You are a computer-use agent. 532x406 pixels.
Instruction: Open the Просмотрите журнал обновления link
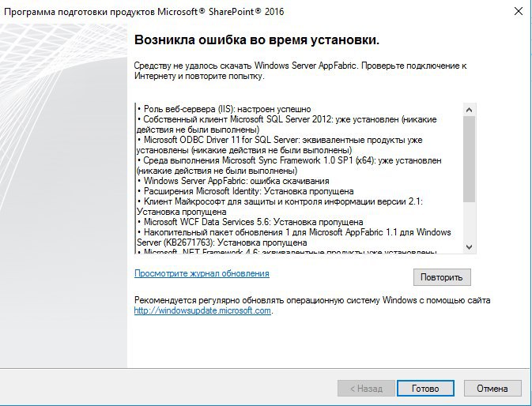pos(202,273)
